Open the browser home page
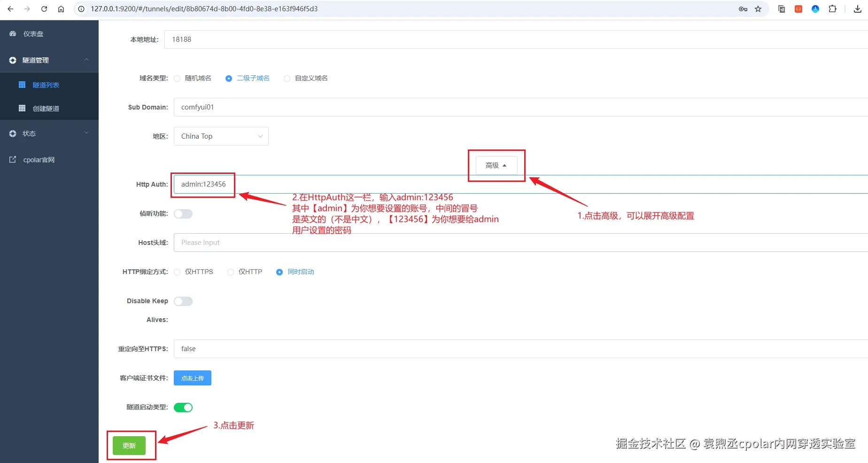 point(61,9)
